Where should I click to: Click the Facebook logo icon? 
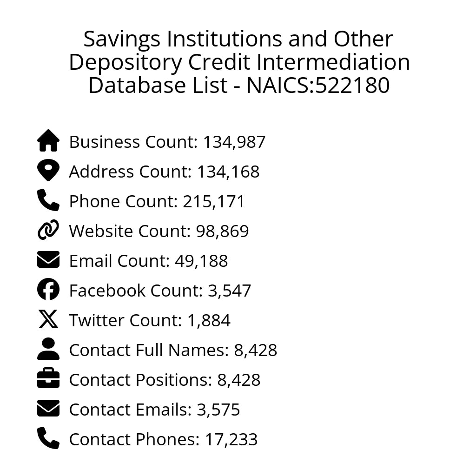48,290
